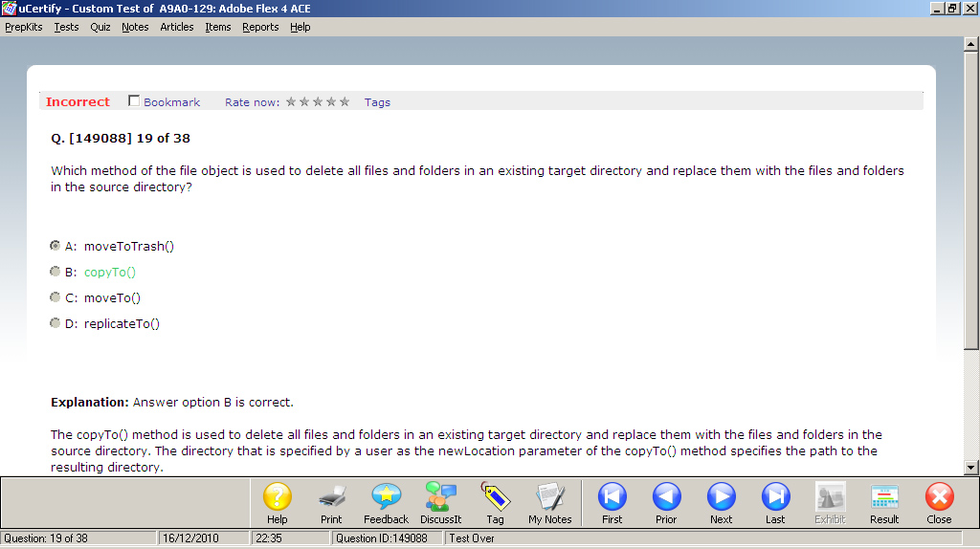Open the Result report icon
980x549 pixels.
coord(884,497)
